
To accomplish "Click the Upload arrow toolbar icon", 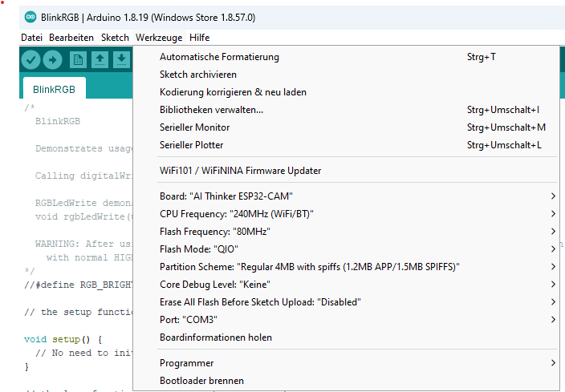I will click(52, 59).
